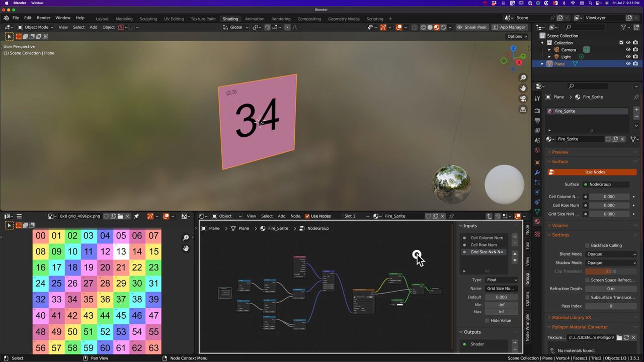This screenshot has width=644, height=362.
Task: Expand the Volume panel
Action: pos(560,225)
